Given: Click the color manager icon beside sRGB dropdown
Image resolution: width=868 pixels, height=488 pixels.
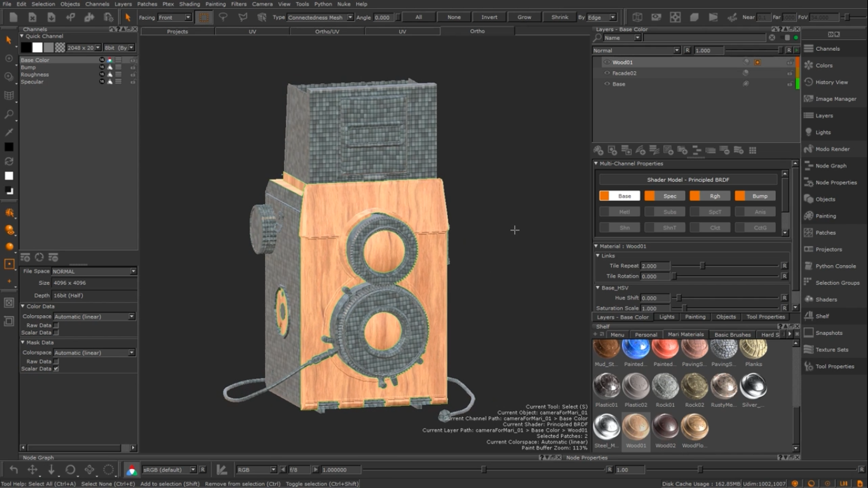Looking at the screenshot, I should click(132, 470).
